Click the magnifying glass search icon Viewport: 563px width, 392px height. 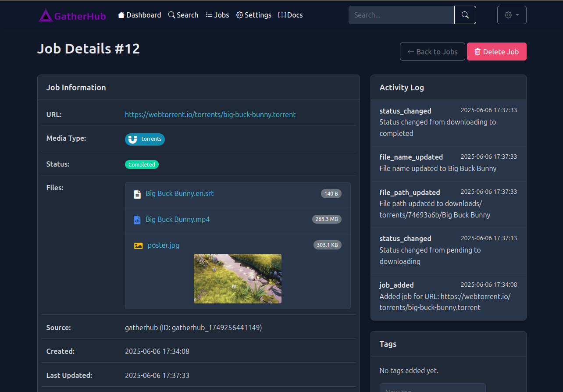tap(171, 14)
